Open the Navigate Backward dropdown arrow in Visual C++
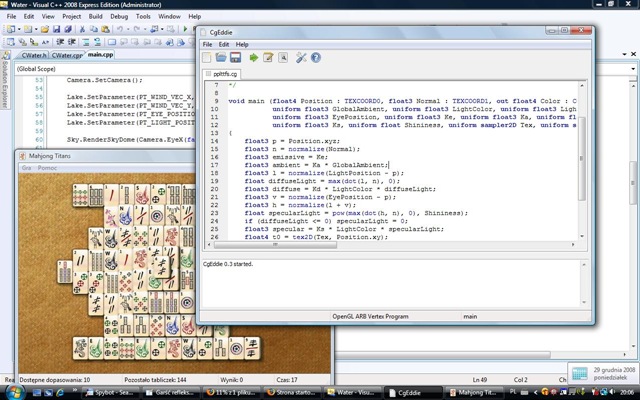The image size is (640, 400). 162,29
